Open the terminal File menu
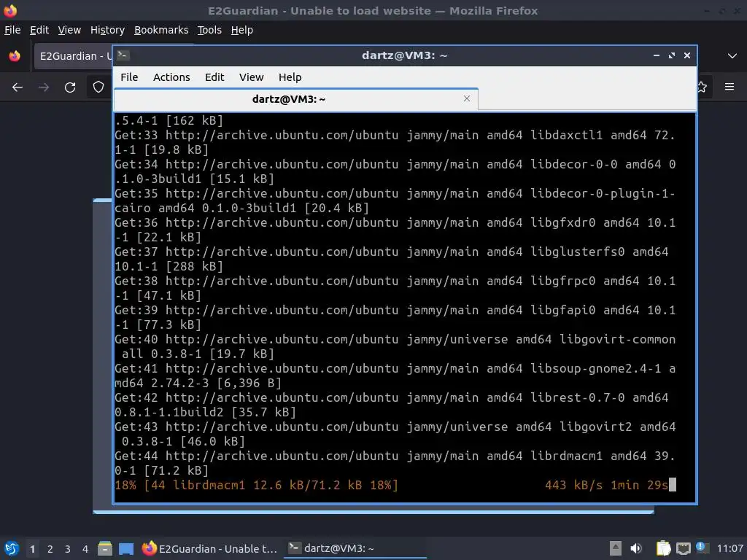 click(129, 77)
